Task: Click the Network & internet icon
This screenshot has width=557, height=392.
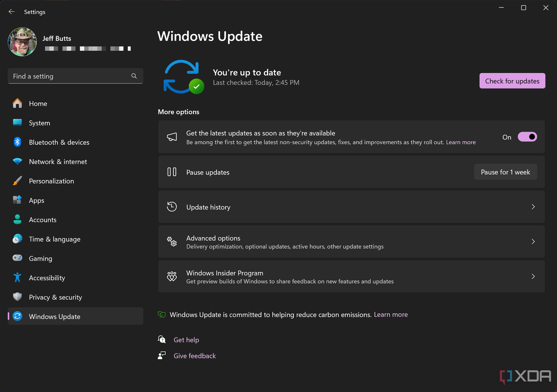Action: 17,162
